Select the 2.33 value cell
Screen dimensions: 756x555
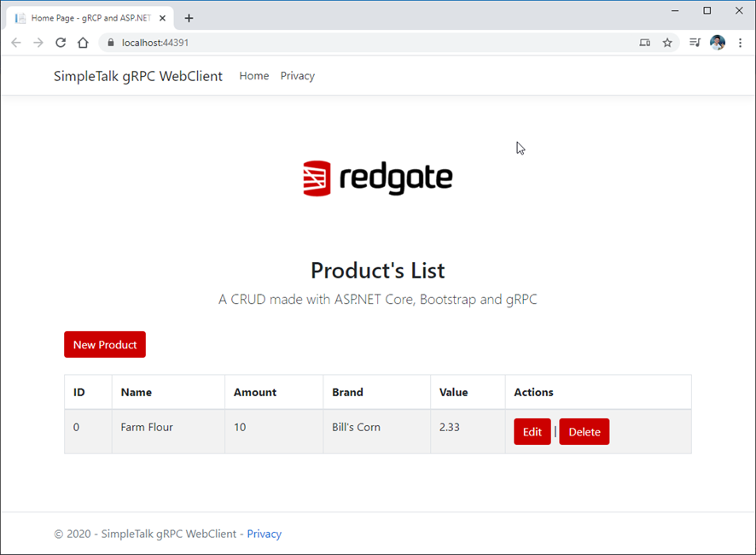tap(468, 431)
